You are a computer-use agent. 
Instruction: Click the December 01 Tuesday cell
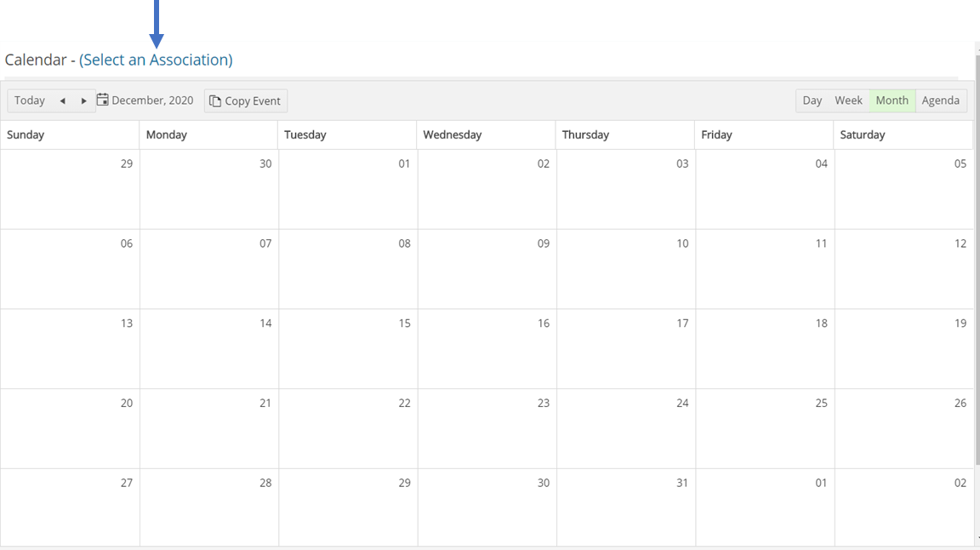(x=347, y=189)
